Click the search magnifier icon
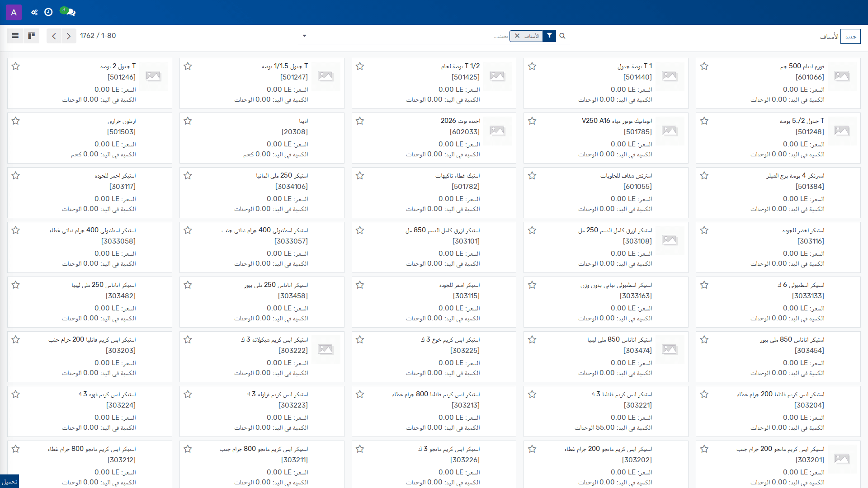The width and height of the screenshot is (868, 488). [562, 36]
